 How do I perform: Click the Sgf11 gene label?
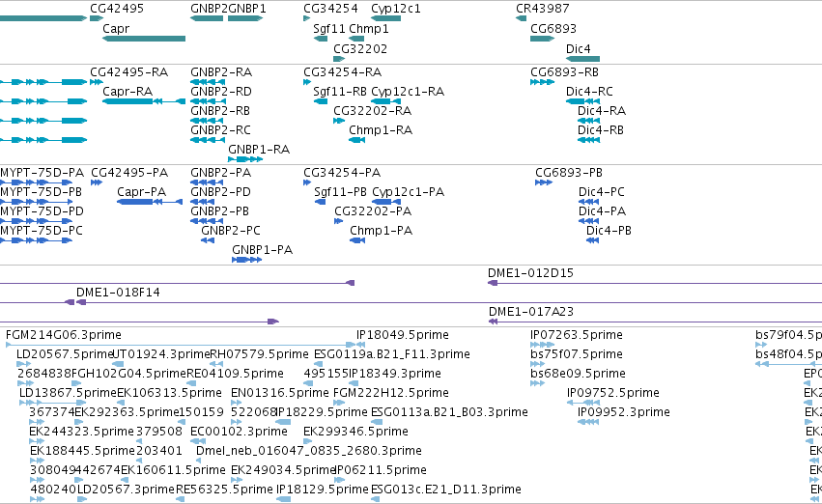tap(329, 28)
